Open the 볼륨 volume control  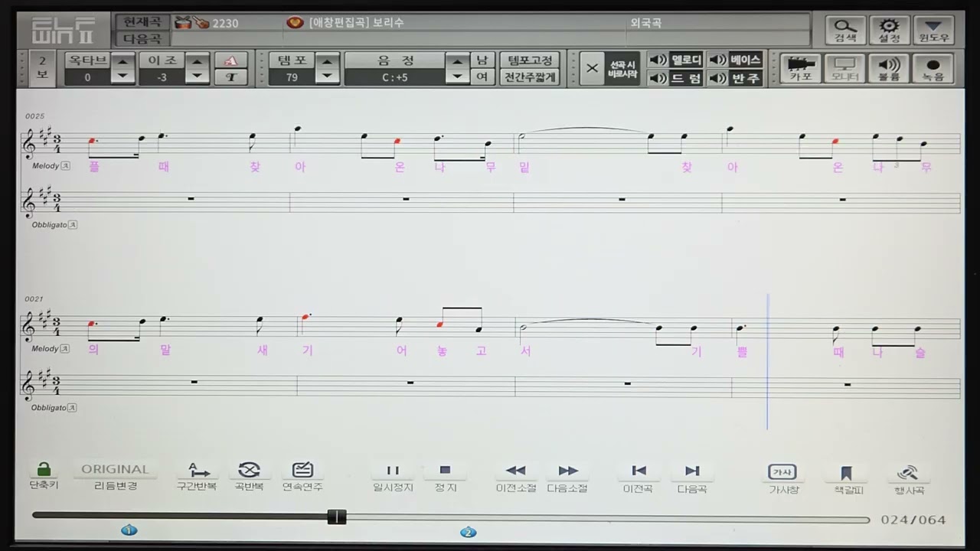(x=889, y=69)
